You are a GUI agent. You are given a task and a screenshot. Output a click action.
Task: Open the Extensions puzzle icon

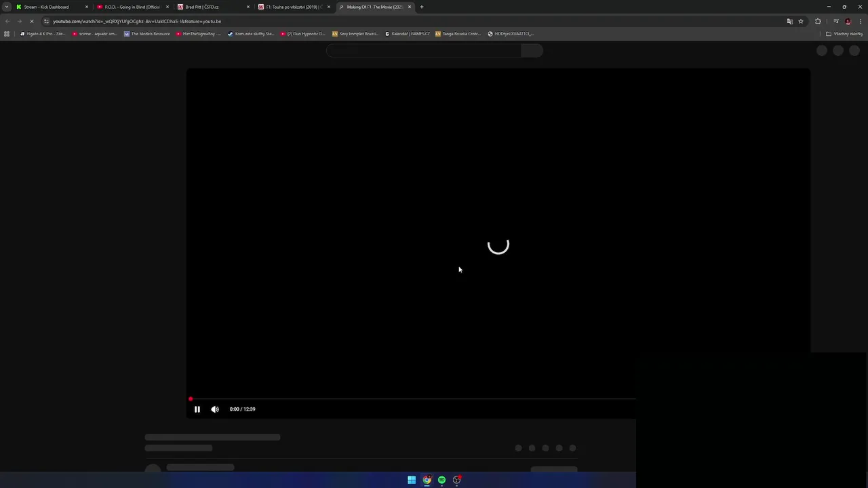coord(818,21)
